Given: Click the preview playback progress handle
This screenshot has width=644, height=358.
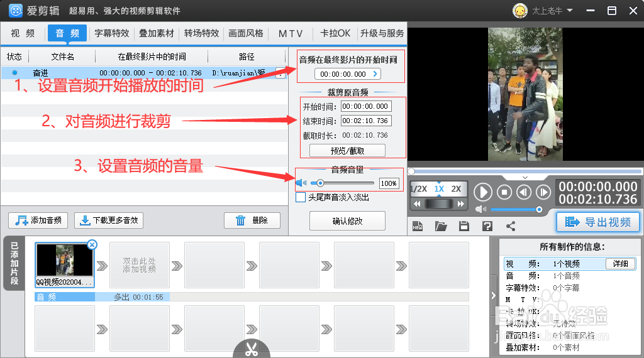Looking at the screenshot, I should click(411, 171).
